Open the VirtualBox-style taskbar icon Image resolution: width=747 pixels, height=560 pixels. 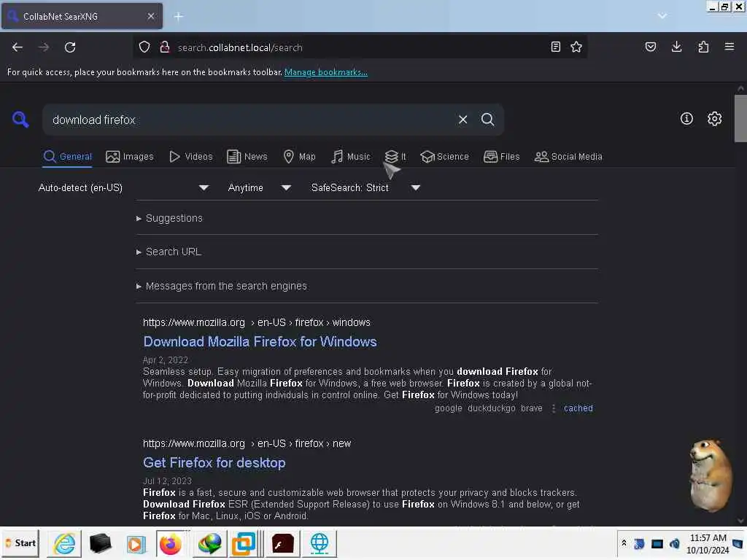[244, 543]
